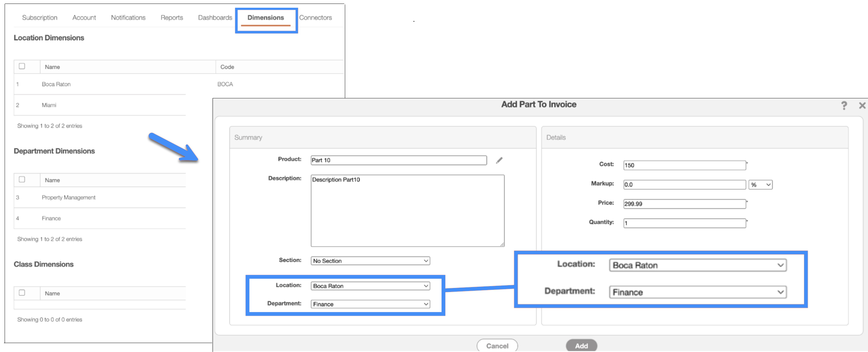Check the Class Dimensions select-all checkbox
This screenshot has width=868, height=352.
[x=22, y=293]
